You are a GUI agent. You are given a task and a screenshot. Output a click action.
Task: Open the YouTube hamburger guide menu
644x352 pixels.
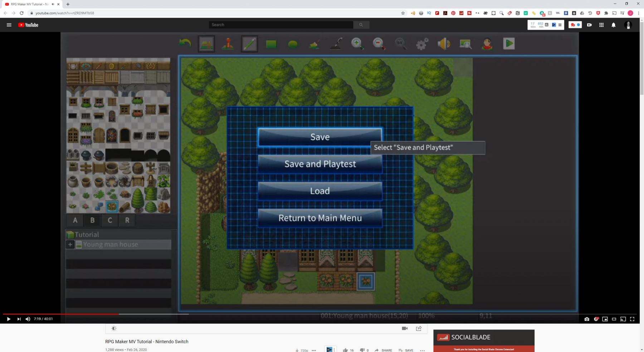coord(9,25)
